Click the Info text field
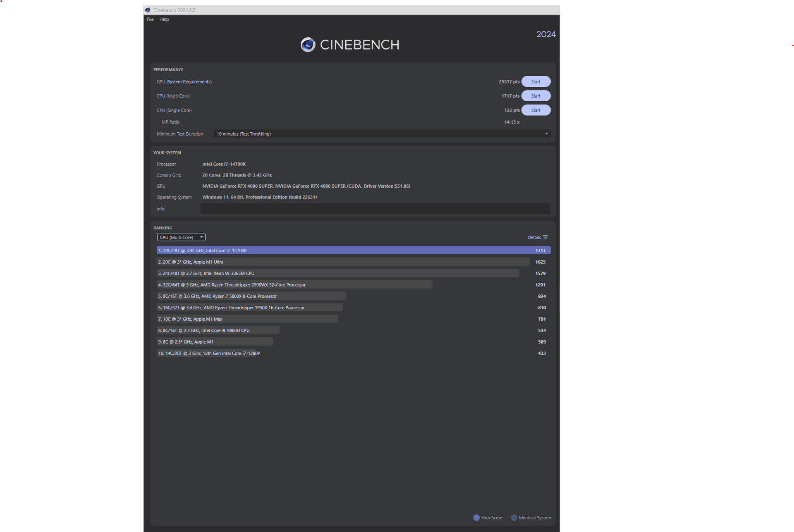The height and width of the screenshot is (532, 794). (375, 209)
